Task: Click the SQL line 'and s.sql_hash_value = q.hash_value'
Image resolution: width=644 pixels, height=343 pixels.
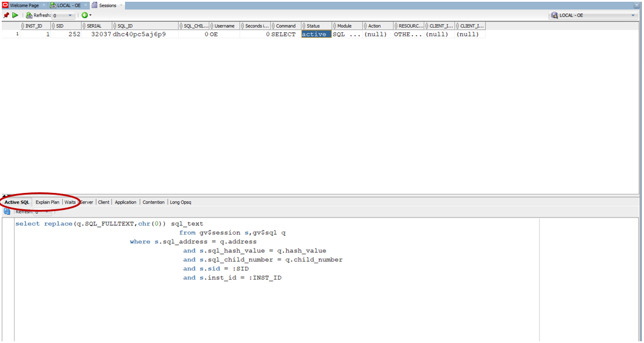Action: [255, 250]
